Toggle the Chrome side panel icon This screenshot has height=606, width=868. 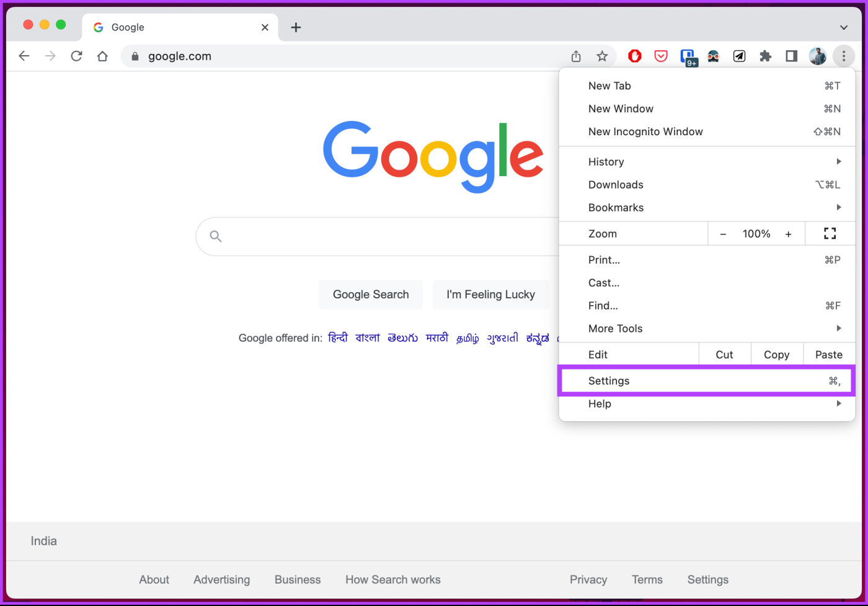click(791, 56)
